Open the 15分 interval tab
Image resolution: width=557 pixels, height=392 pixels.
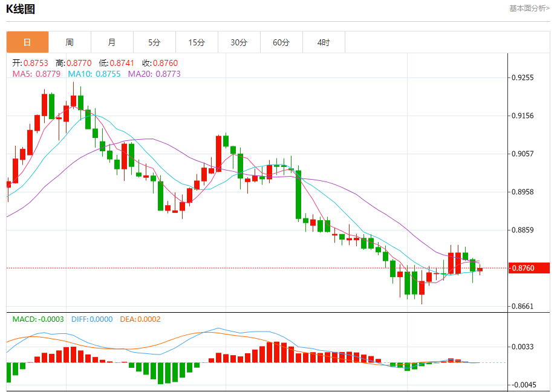[x=197, y=42]
